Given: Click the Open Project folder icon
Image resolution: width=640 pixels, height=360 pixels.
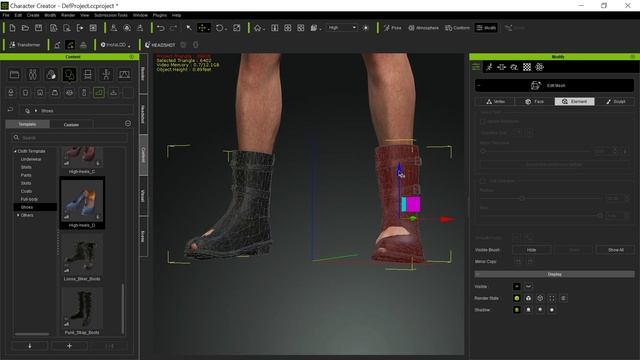Looking at the screenshot, I should coord(25,28).
